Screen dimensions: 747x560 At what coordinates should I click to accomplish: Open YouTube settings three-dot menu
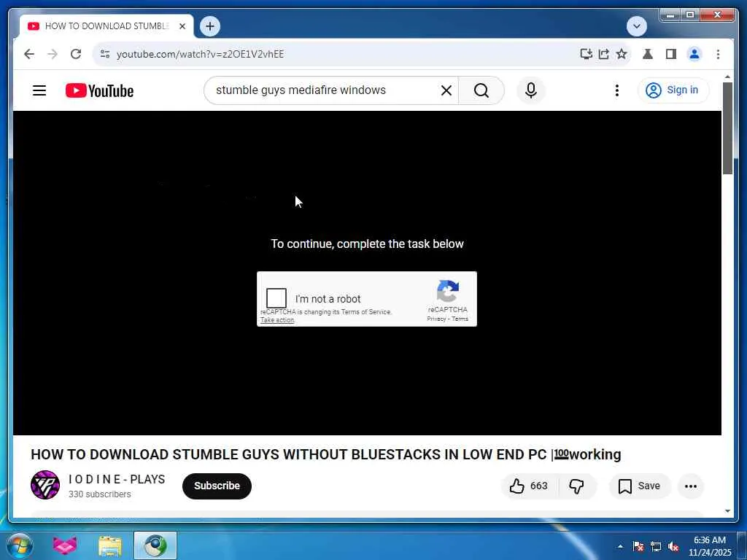click(x=617, y=90)
